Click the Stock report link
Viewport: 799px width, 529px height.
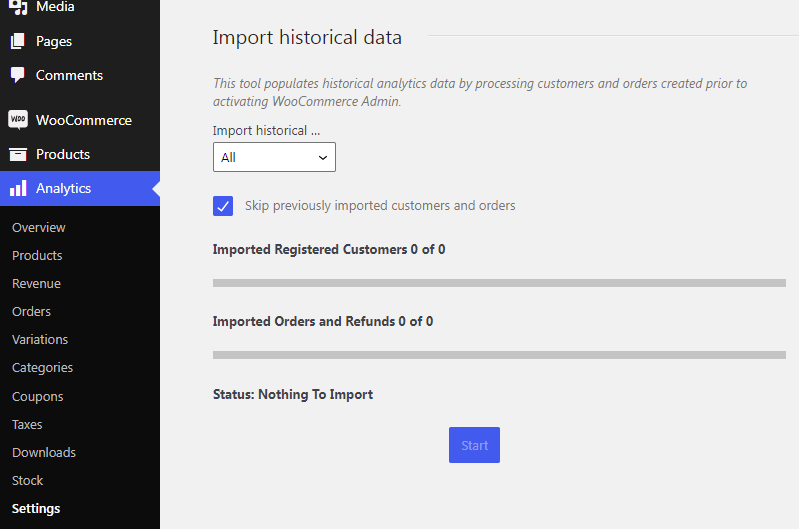[28, 481]
